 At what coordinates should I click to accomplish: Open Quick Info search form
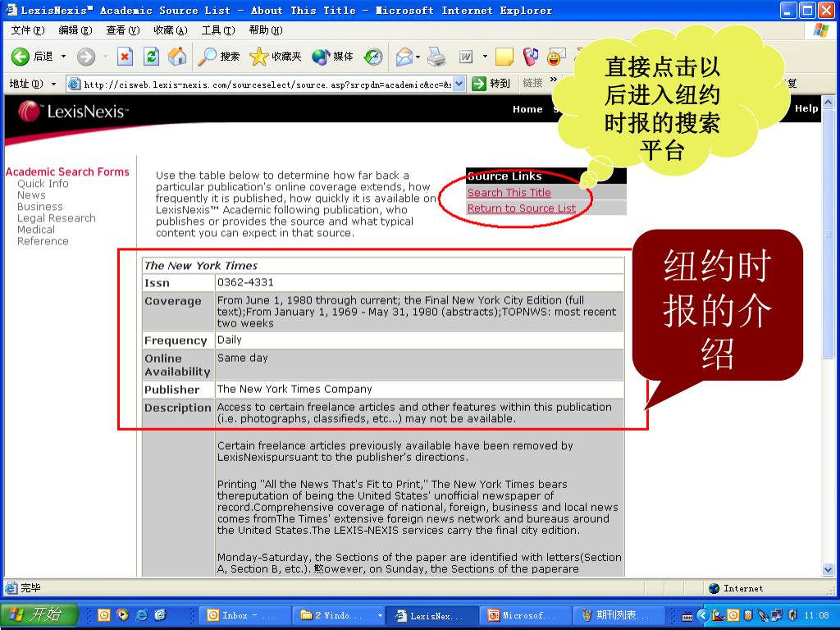(x=43, y=183)
